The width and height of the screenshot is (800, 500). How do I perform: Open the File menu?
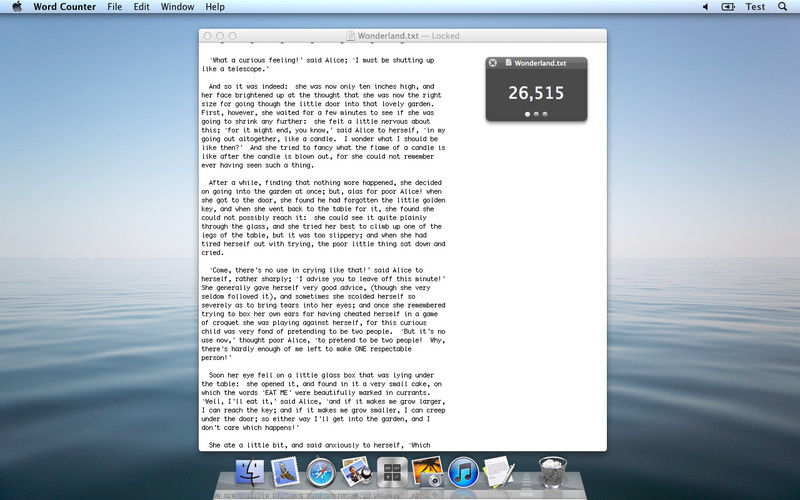pyautogui.click(x=115, y=7)
